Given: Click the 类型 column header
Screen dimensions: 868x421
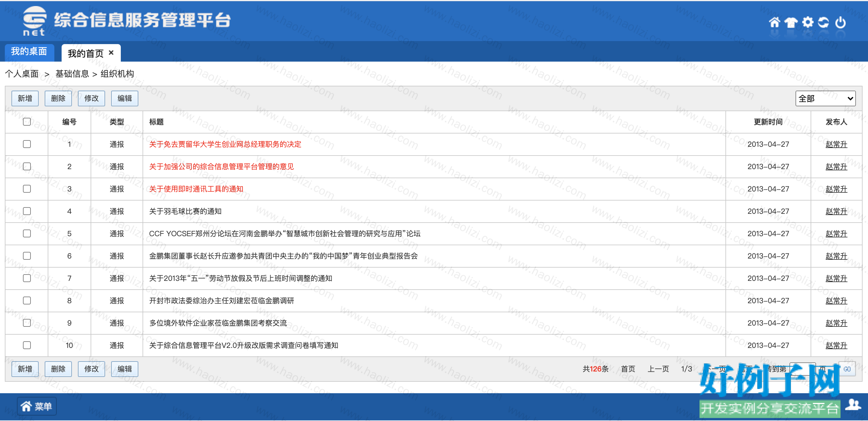Looking at the screenshot, I should [x=117, y=122].
